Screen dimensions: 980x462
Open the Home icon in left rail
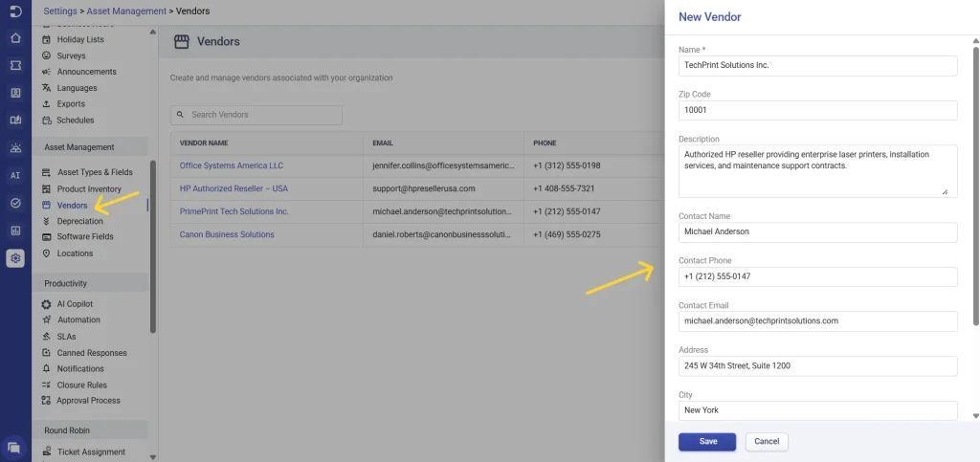15,38
